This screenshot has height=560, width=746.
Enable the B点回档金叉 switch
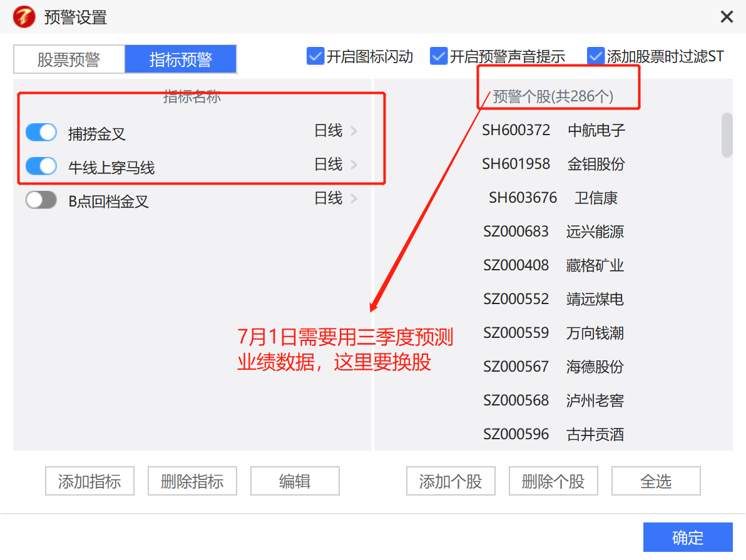coord(41,200)
